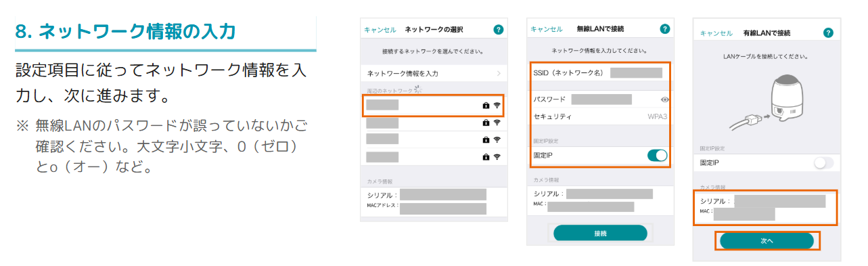Open help on the 無線LANで接続 screen
The image size is (868, 266).
pyautogui.click(x=665, y=29)
